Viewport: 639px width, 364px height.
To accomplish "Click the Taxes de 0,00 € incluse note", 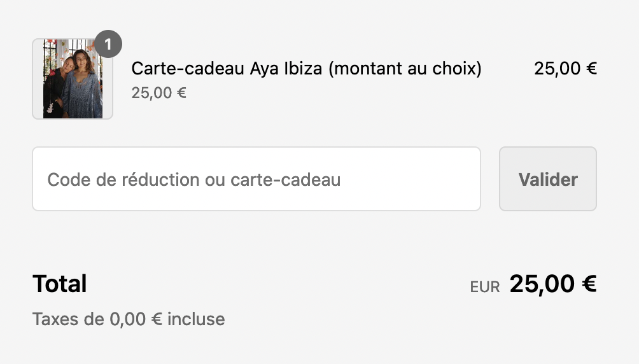I will (129, 319).
